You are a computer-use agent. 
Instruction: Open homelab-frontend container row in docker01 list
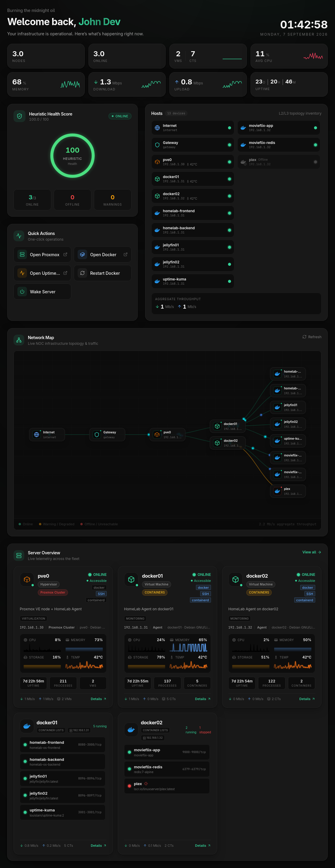pos(63,744)
